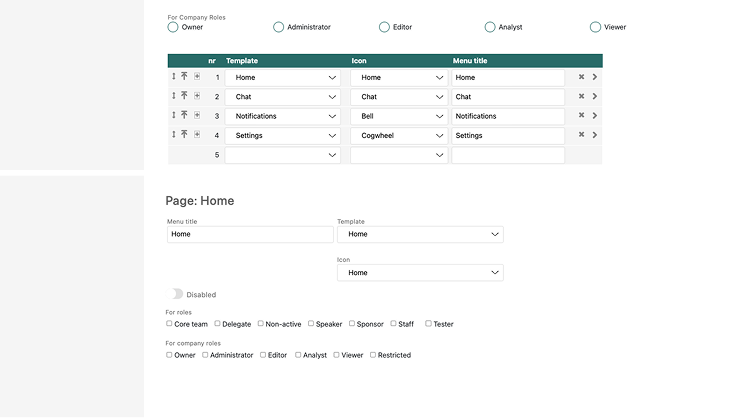Click the insert row icon in the Home row
The width and height of the screenshot is (735, 418).
pyautogui.click(x=197, y=76)
